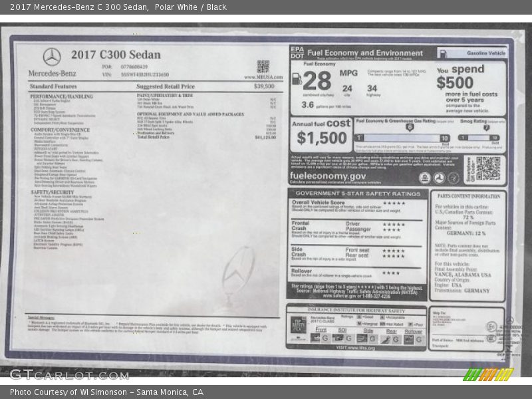532x399 pixels.
Task: Click the fuel pump icon beside 28 MPG
Action: [x=297, y=79]
